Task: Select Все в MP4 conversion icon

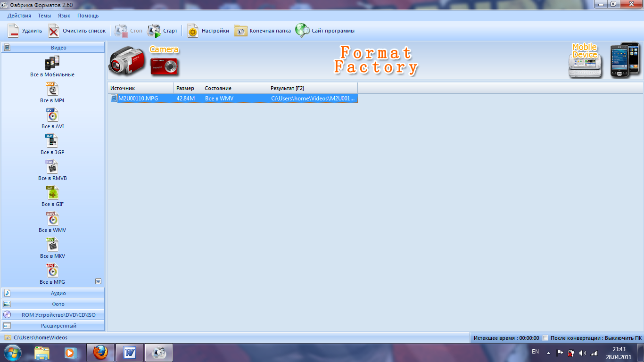Action: point(52,89)
